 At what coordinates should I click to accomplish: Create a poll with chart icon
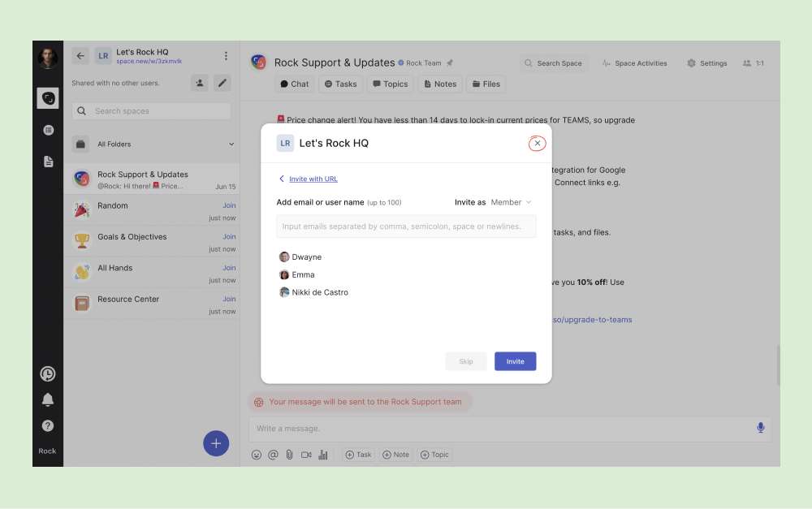323,455
